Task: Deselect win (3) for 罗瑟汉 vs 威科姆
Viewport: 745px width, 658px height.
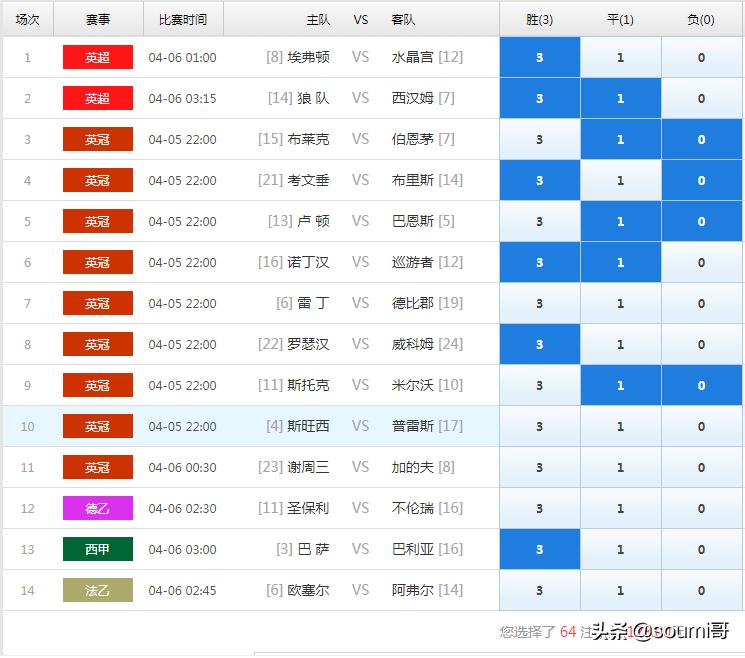Action: coord(540,344)
